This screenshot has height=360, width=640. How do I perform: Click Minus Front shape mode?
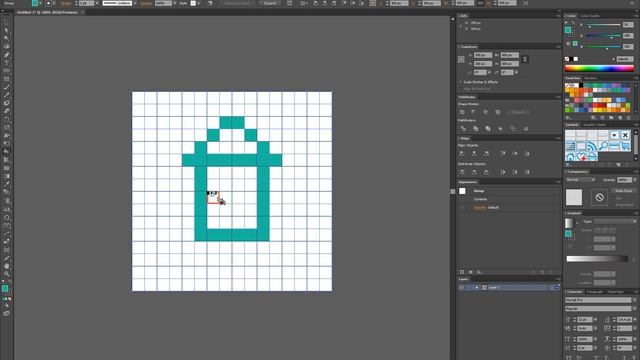(x=474, y=112)
